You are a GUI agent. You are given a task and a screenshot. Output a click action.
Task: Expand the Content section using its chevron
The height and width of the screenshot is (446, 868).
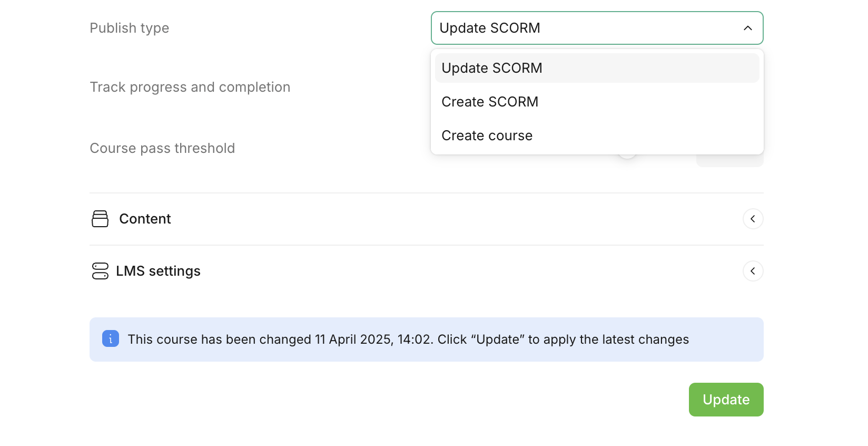[753, 219]
